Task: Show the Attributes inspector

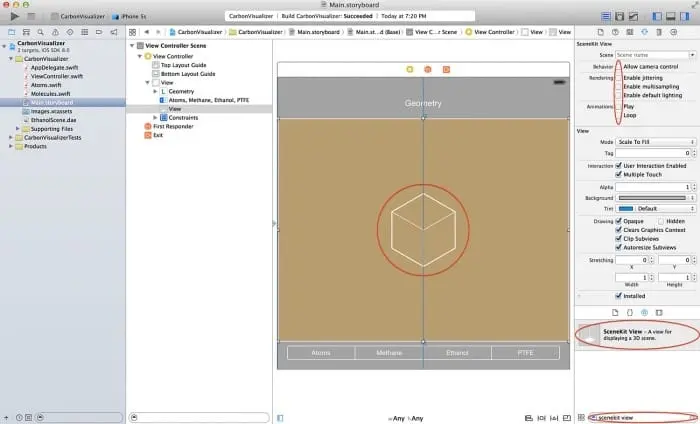Action: coord(644,32)
